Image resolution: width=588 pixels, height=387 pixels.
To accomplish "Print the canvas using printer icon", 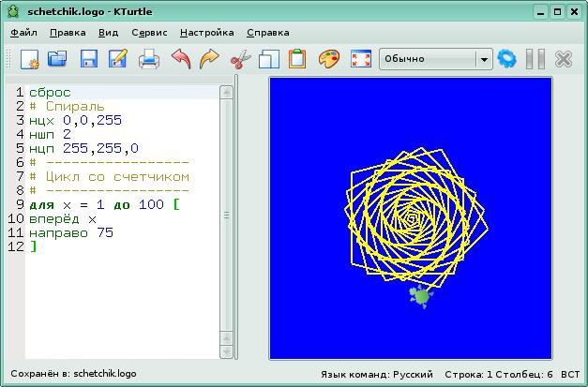I will [149, 59].
